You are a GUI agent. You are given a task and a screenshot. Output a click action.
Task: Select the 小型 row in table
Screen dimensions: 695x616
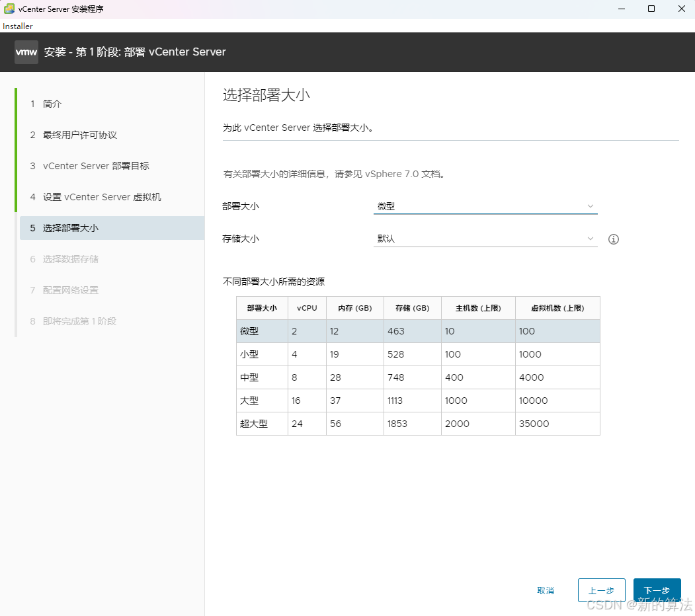(x=418, y=354)
